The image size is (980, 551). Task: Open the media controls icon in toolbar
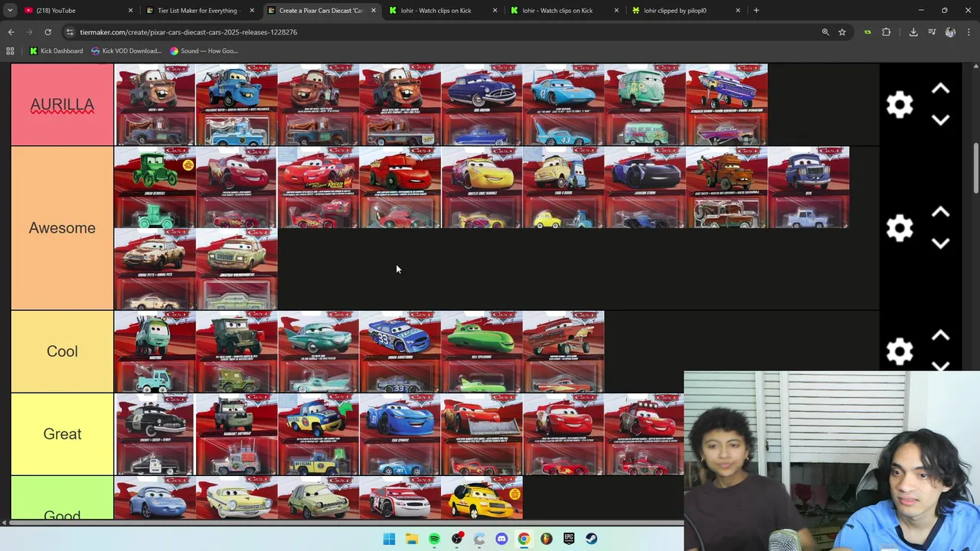932,32
